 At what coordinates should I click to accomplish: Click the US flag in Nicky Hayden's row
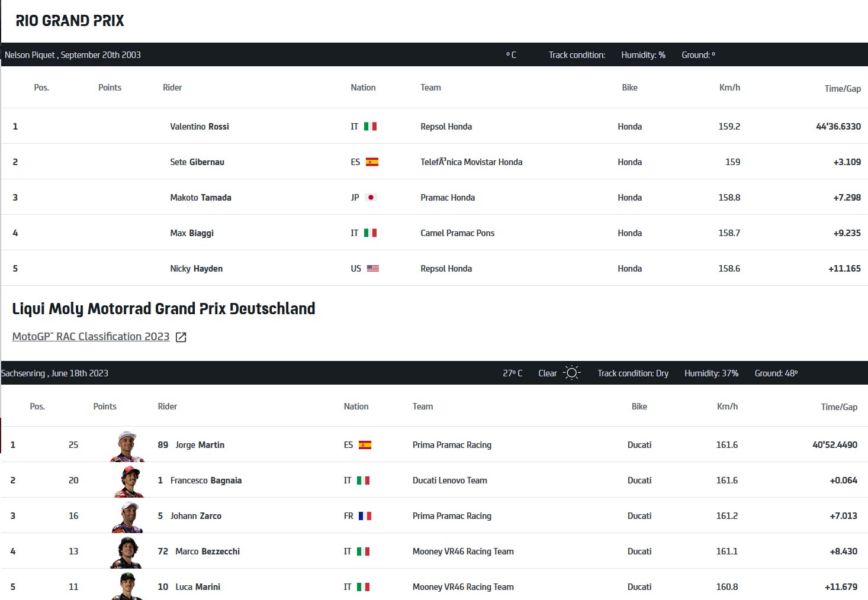click(373, 269)
